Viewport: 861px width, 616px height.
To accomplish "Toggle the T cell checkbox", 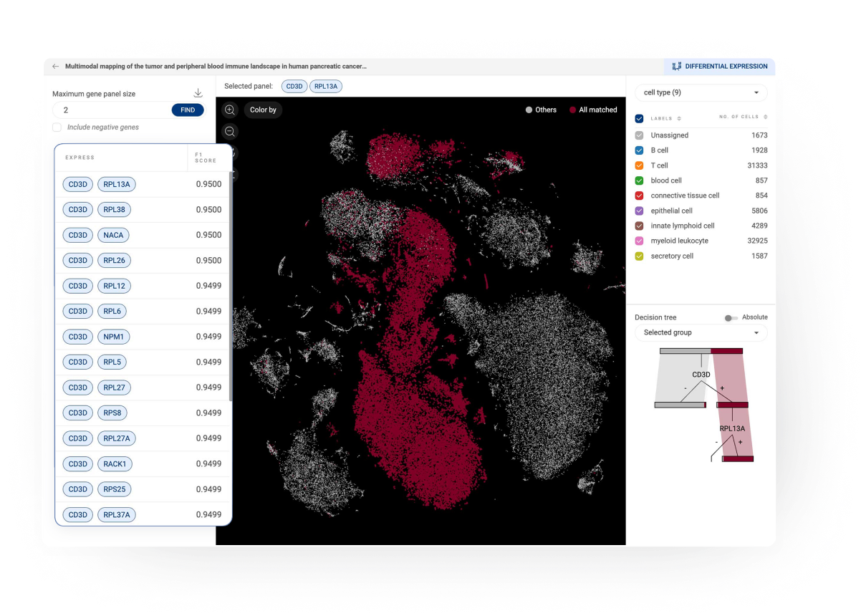I will click(640, 165).
